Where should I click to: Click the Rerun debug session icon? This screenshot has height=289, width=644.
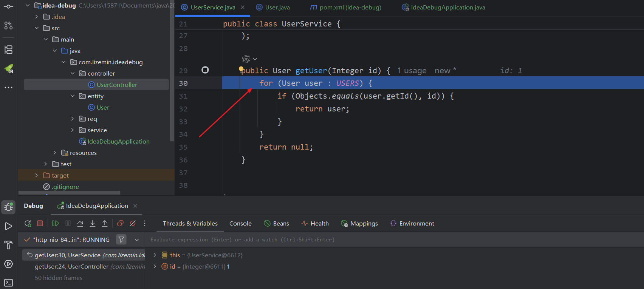click(x=28, y=223)
